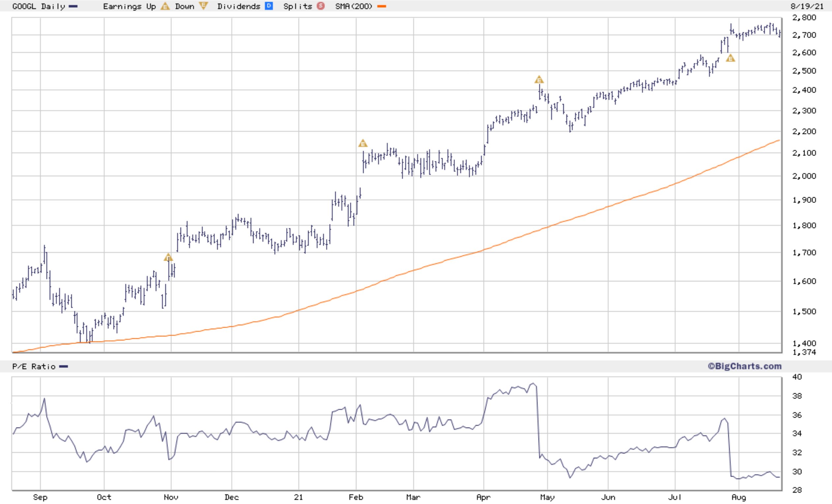Select the earnings marker in early February
The width and height of the screenshot is (832, 504).
[x=363, y=143]
